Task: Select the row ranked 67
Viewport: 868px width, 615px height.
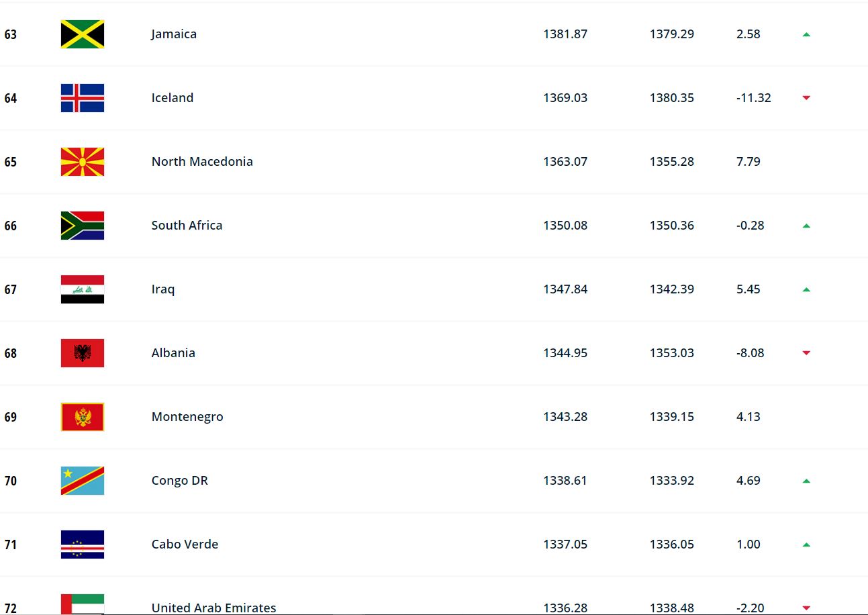Action: 434,289
